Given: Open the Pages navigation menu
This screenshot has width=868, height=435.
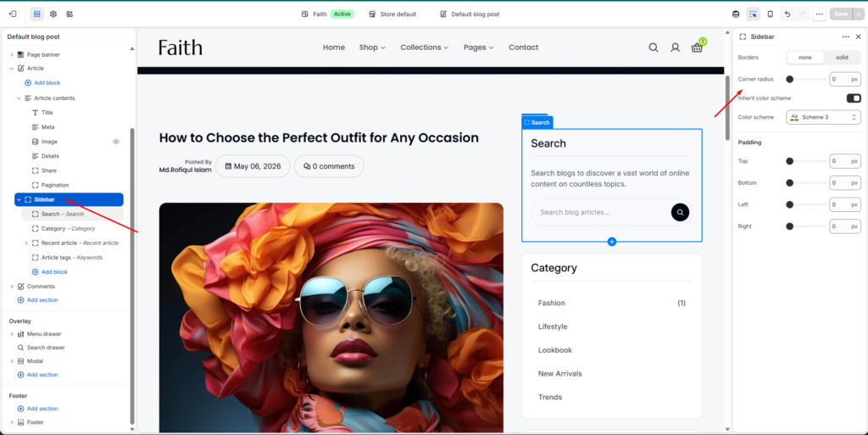Looking at the screenshot, I should (x=478, y=47).
